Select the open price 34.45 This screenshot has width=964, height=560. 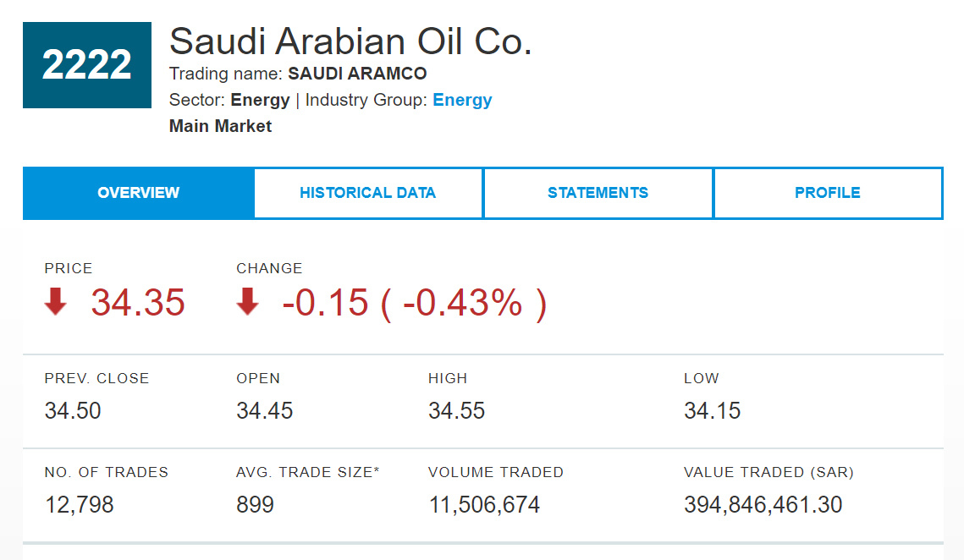point(265,411)
